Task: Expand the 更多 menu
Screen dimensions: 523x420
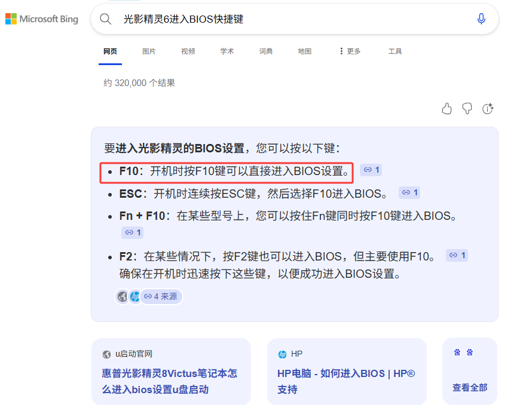Action: (x=350, y=51)
